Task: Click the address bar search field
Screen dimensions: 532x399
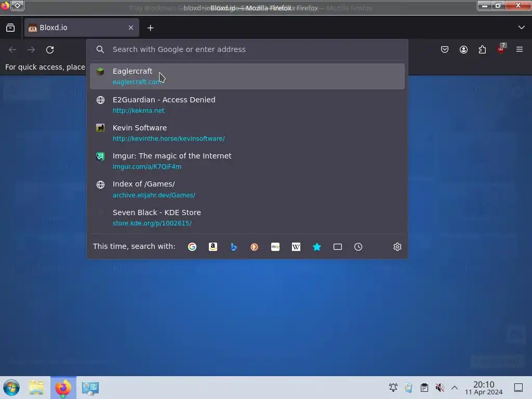Action: click(247, 49)
